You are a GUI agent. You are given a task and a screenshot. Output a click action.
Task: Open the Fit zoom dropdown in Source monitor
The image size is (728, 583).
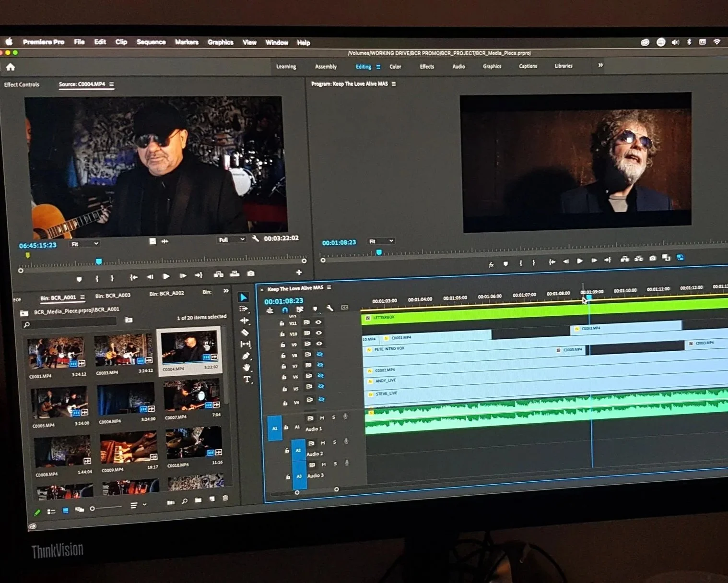[x=84, y=243]
